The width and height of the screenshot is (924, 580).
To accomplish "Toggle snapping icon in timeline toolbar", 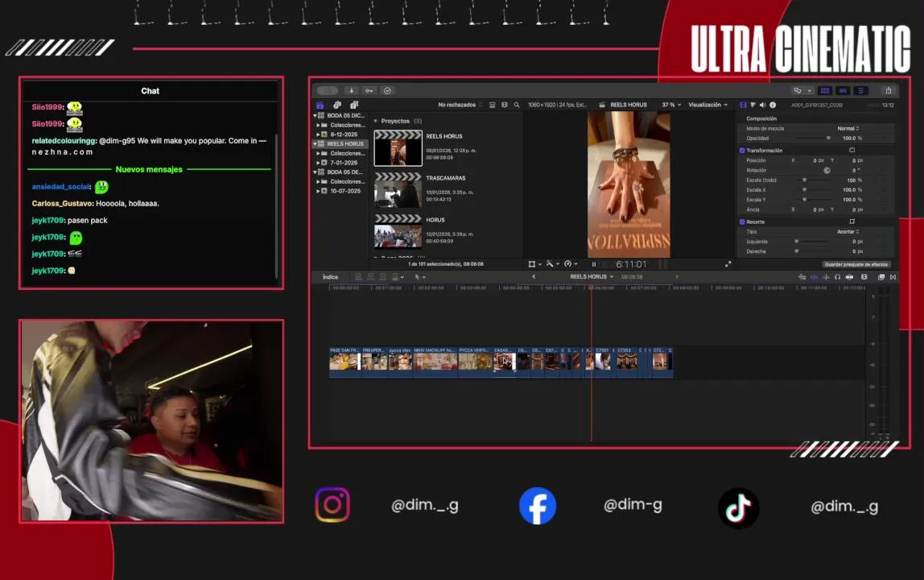I will click(x=826, y=277).
